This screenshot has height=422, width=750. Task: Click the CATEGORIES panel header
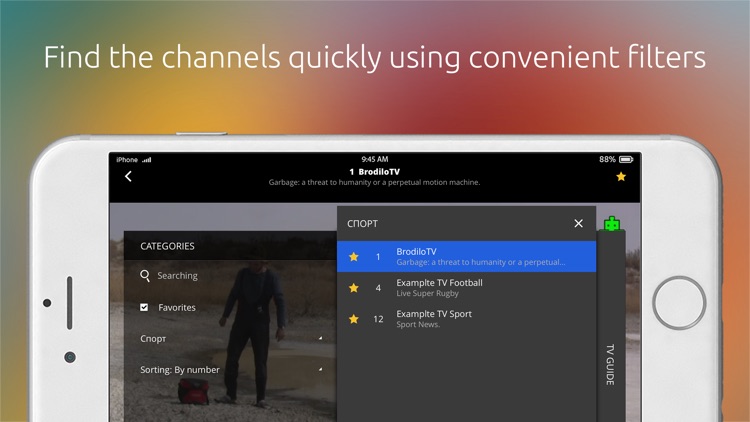click(230, 246)
